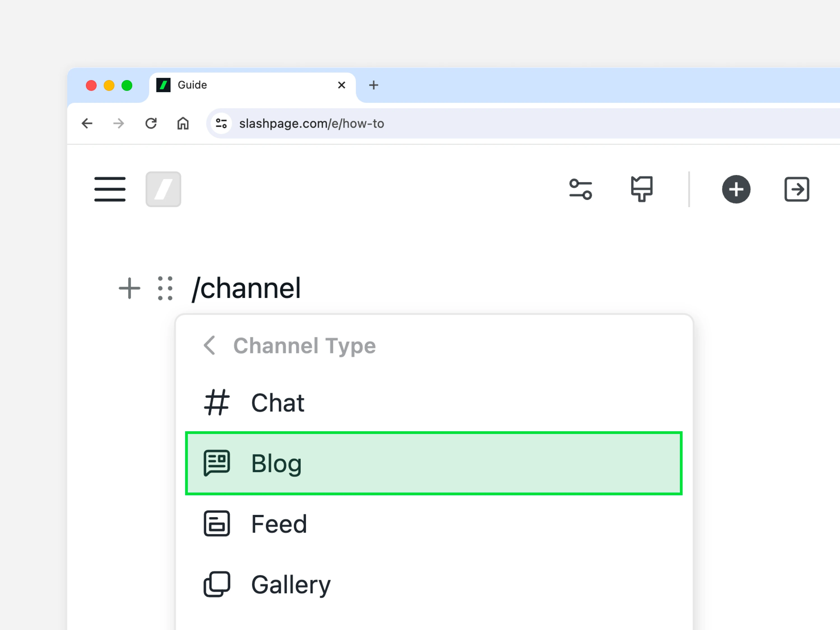Image resolution: width=840 pixels, height=630 pixels.
Task: Open a new browser tab
Action: pyautogui.click(x=374, y=85)
